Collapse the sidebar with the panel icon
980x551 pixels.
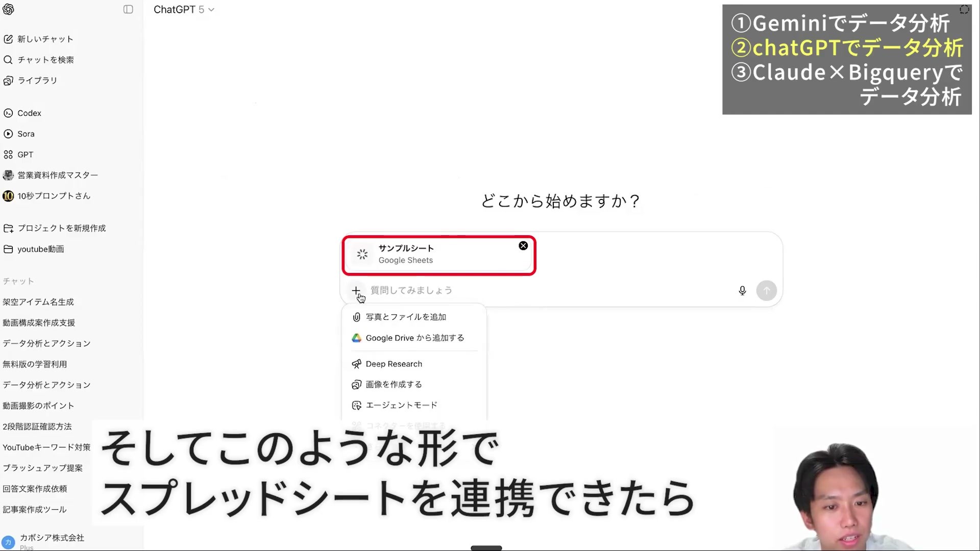(x=128, y=9)
